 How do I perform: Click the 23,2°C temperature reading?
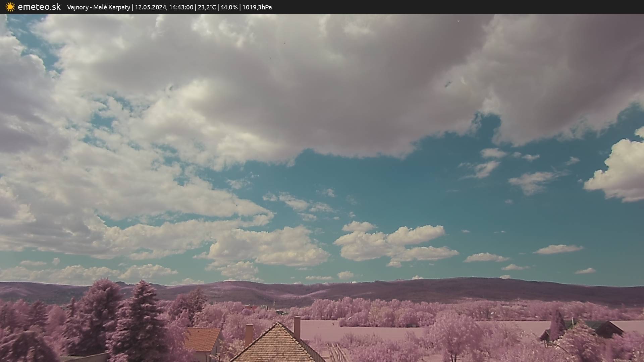click(207, 7)
